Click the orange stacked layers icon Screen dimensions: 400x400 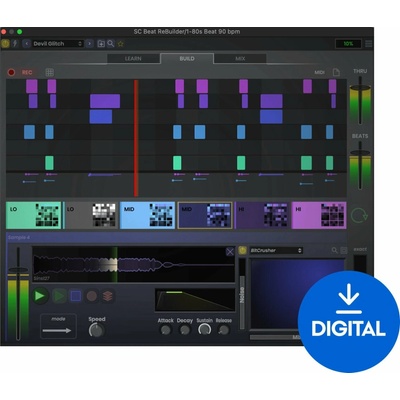pyautogui.click(x=107, y=296)
